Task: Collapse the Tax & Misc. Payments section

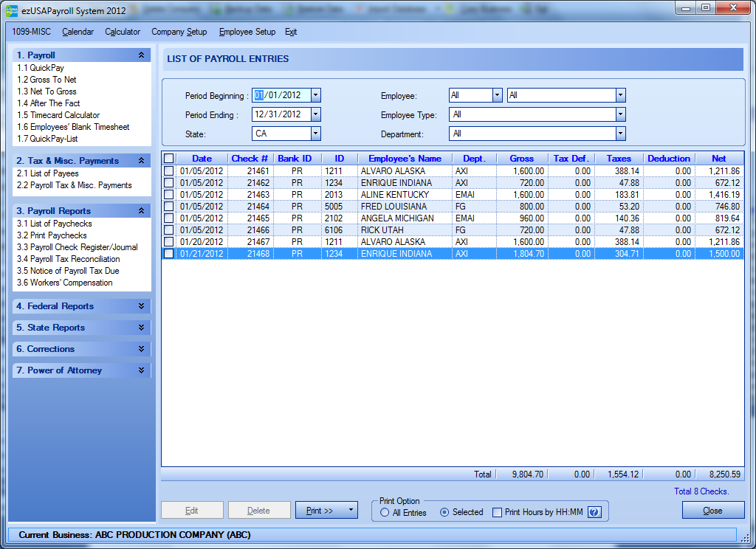Action: coord(141,161)
